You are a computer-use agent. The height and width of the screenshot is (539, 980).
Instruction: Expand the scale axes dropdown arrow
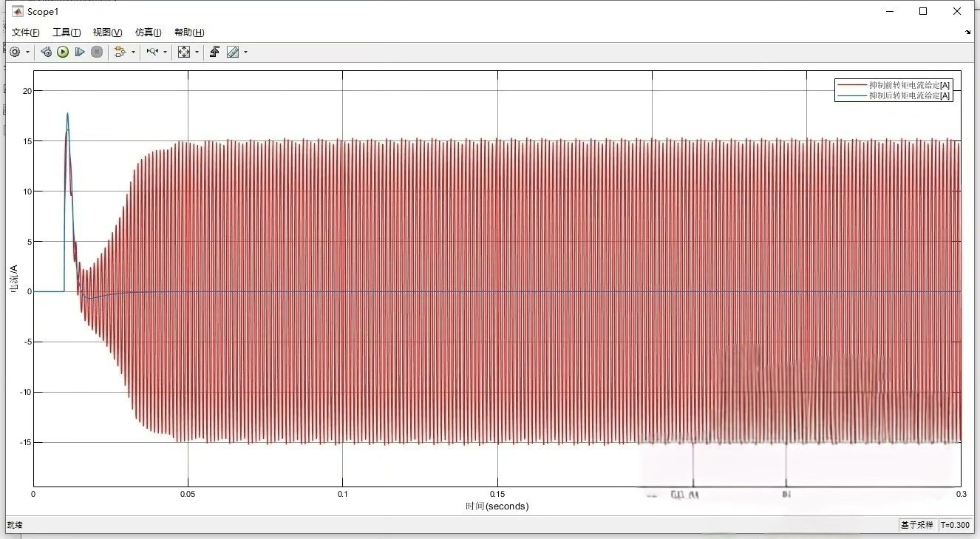click(197, 52)
